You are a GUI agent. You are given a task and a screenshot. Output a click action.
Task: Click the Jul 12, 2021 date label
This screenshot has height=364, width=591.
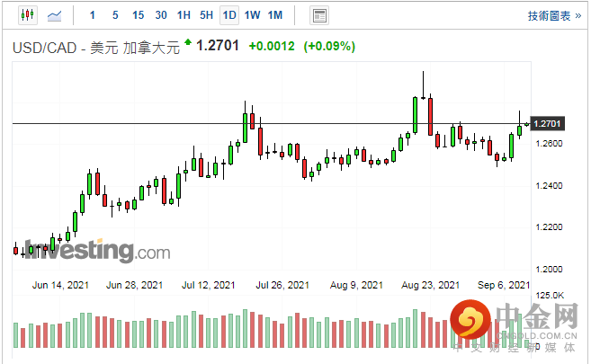click(208, 285)
